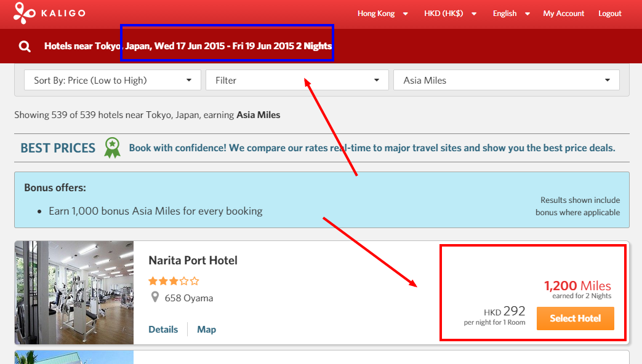Viewport: 642px width, 364px height.
Task: Click the Hotels near Tokyo search summary
Action: pos(188,45)
